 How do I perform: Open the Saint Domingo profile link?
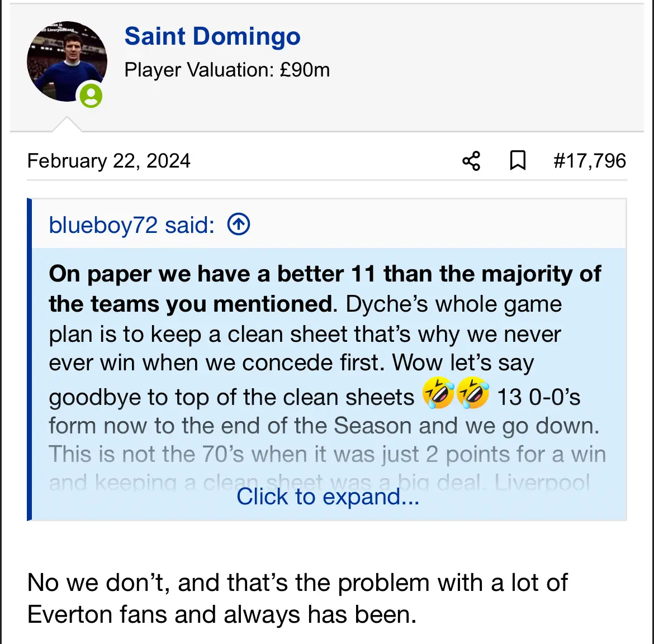(212, 37)
